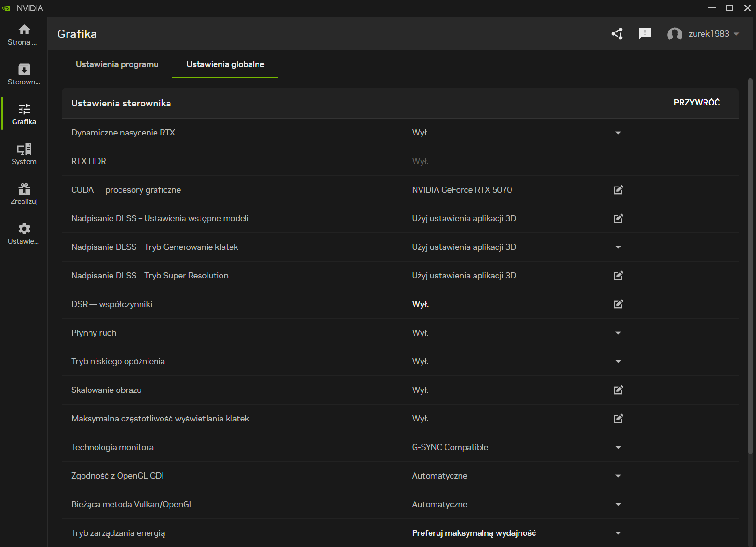Open Tryb zarządzania energią dropdown
The image size is (756, 547).
tap(618, 533)
